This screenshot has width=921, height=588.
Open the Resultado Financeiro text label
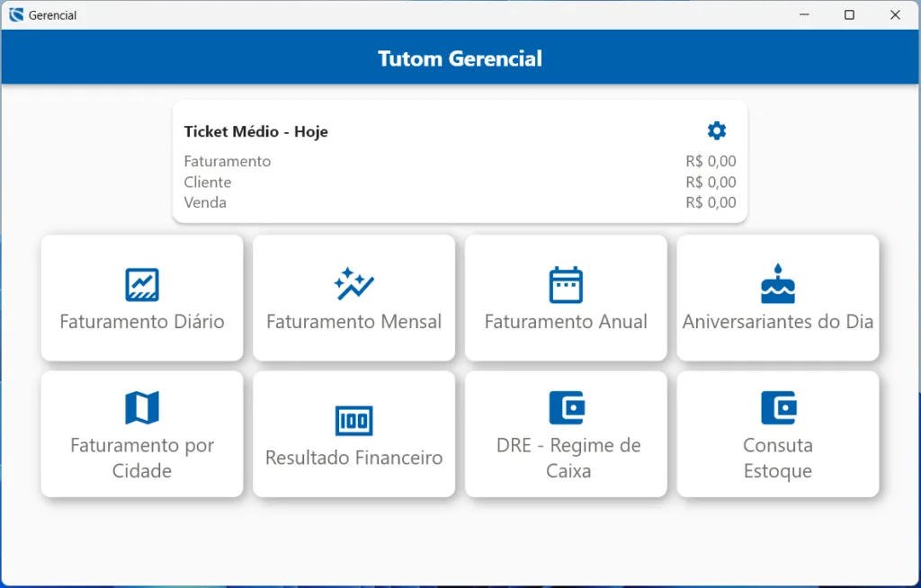[x=353, y=458]
